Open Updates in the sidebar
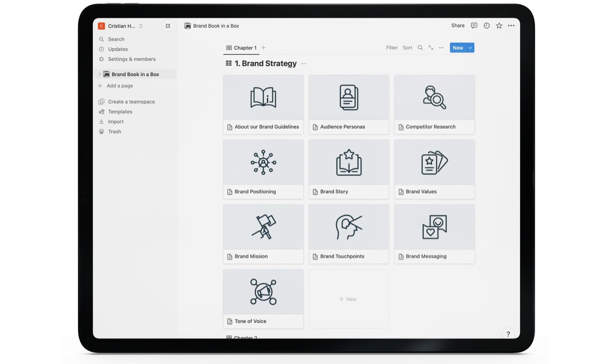This screenshot has width=609, height=364. coord(117,49)
